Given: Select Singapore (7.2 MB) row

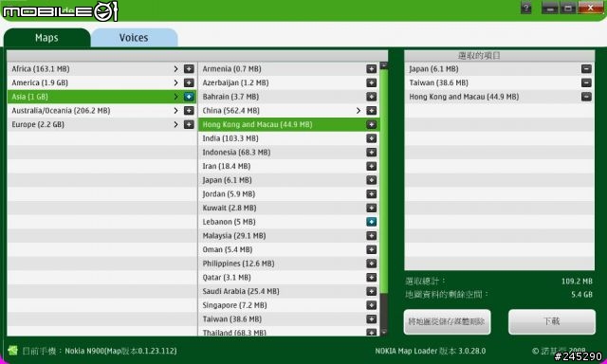Looking at the screenshot, I should click(x=288, y=305).
